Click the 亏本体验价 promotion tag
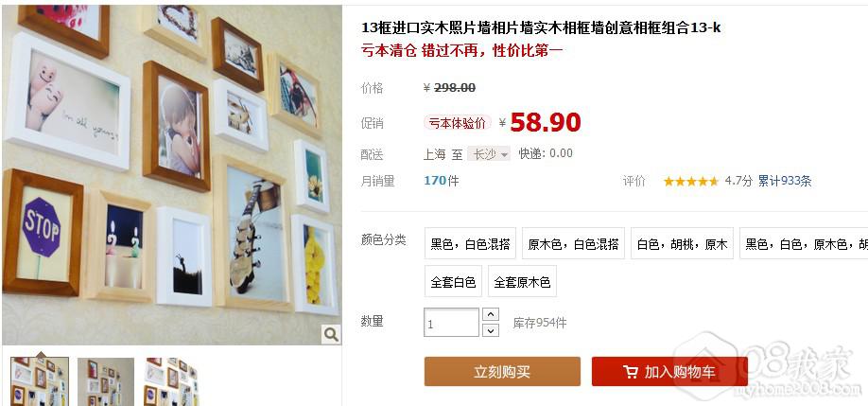This screenshot has width=868, height=406. pos(458,123)
